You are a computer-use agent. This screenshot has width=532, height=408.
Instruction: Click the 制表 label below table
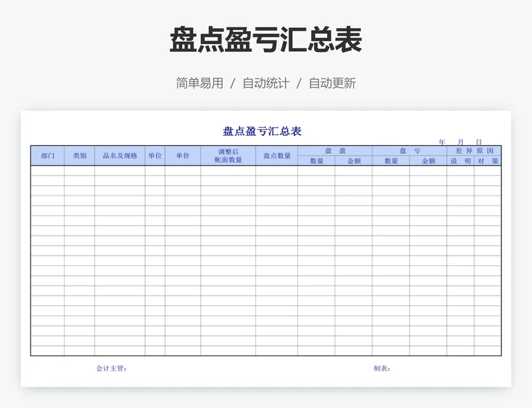(x=382, y=368)
